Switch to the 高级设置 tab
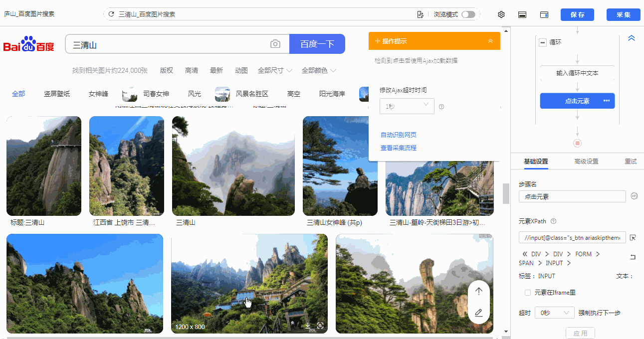 tap(586, 162)
